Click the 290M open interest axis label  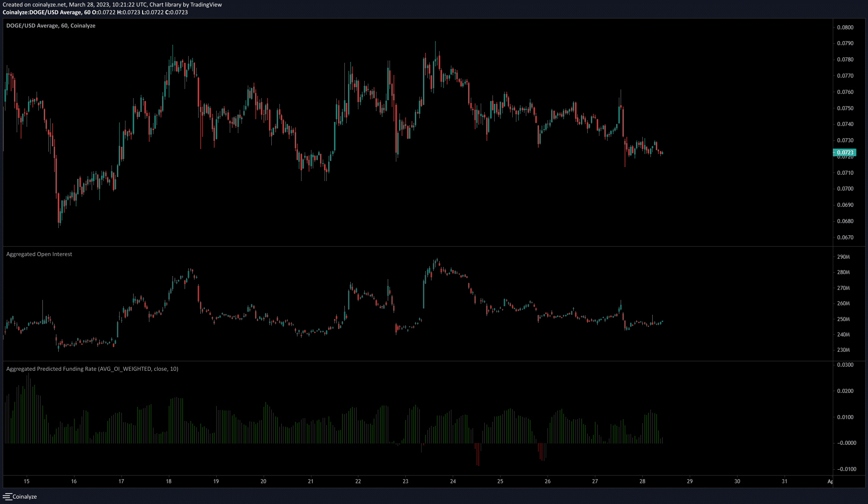coord(843,257)
